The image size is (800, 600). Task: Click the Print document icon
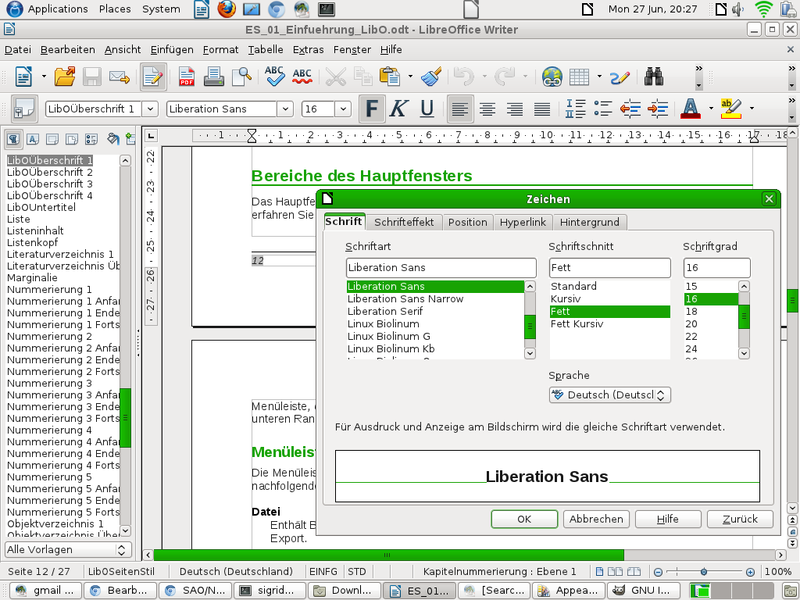point(214,76)
